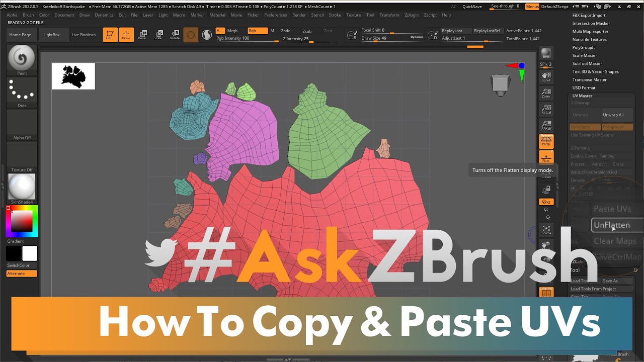Click the Frame mesh icon
Viewport: 644px width, 362px height.
coord(546,229)
